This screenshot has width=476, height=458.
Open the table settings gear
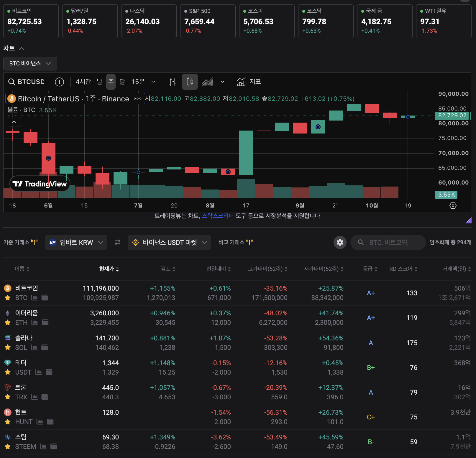(x=340, y=242)
